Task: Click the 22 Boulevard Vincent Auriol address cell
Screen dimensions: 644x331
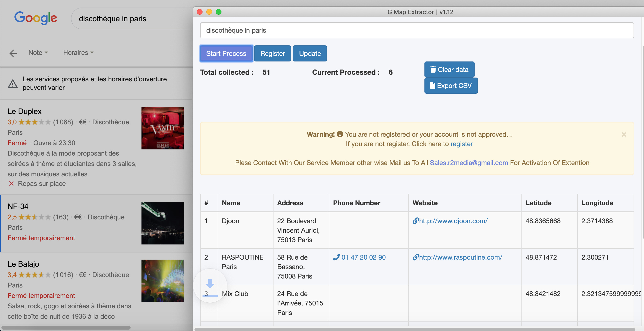Action: click(x=301, y=230)
